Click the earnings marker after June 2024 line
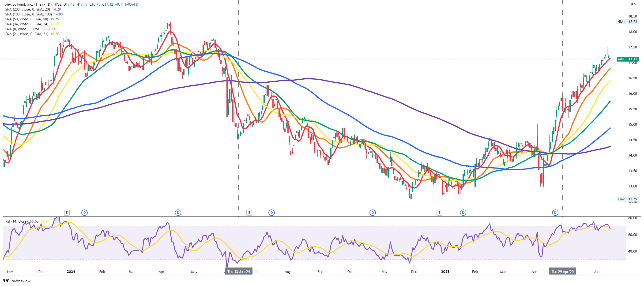Viewport: 644px width, 286px height. 249,213
